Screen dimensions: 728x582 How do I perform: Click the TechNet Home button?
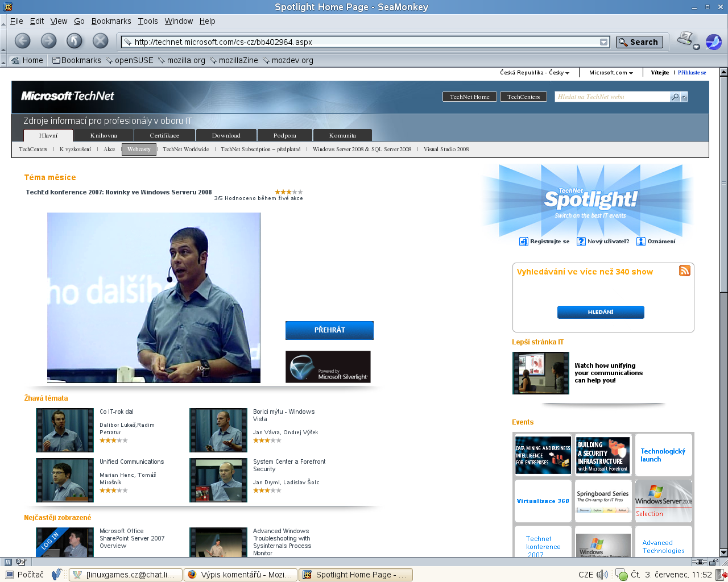click(x=470, y=97)
